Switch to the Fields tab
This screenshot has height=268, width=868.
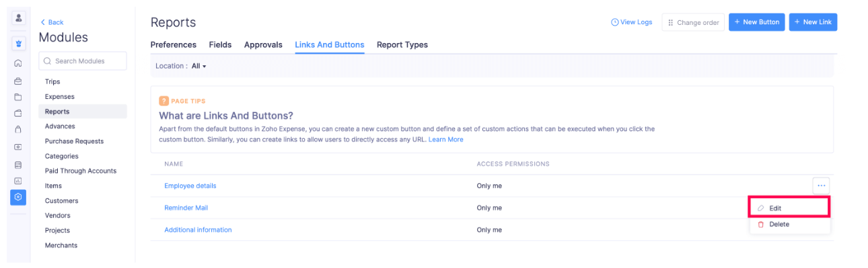tap(220, 44)
